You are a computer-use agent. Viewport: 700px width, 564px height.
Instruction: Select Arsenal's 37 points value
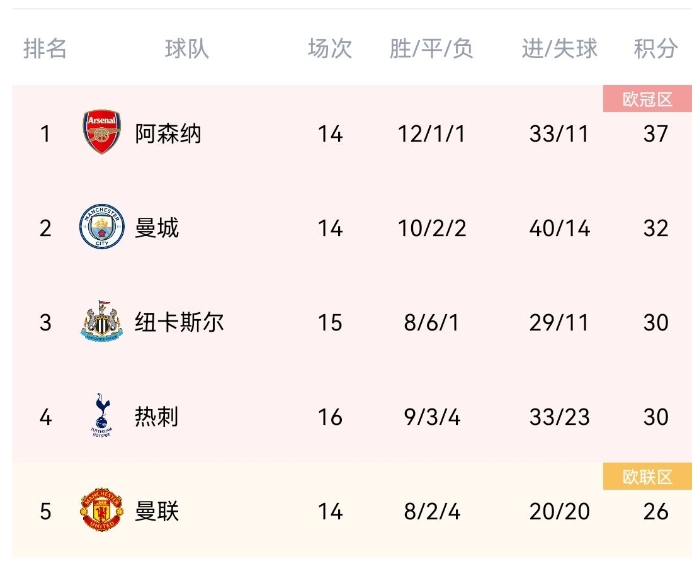click(x=656, y=134)
